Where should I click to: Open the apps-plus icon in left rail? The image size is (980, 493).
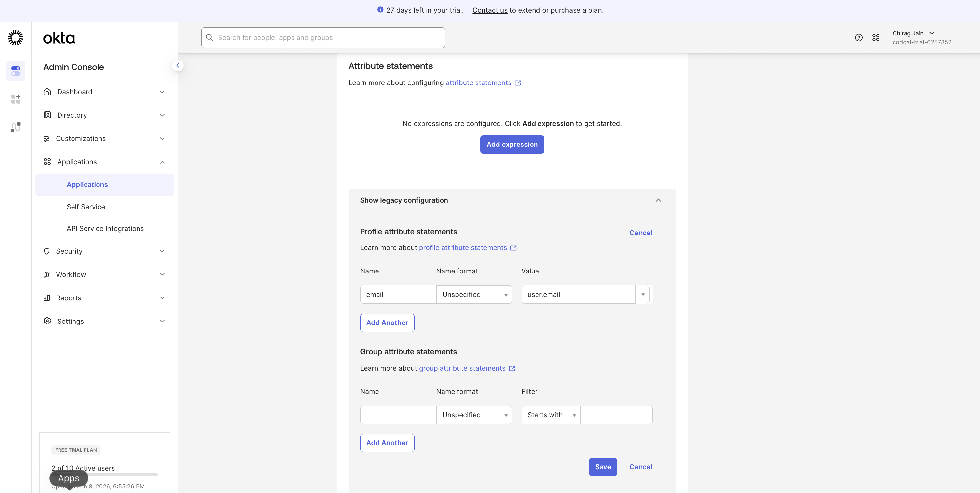point(16,99)
